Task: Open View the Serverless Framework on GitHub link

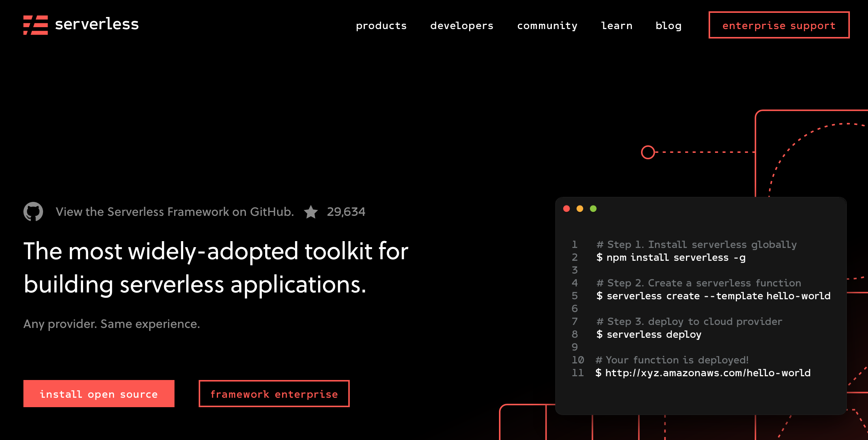Action: point(175,212)
